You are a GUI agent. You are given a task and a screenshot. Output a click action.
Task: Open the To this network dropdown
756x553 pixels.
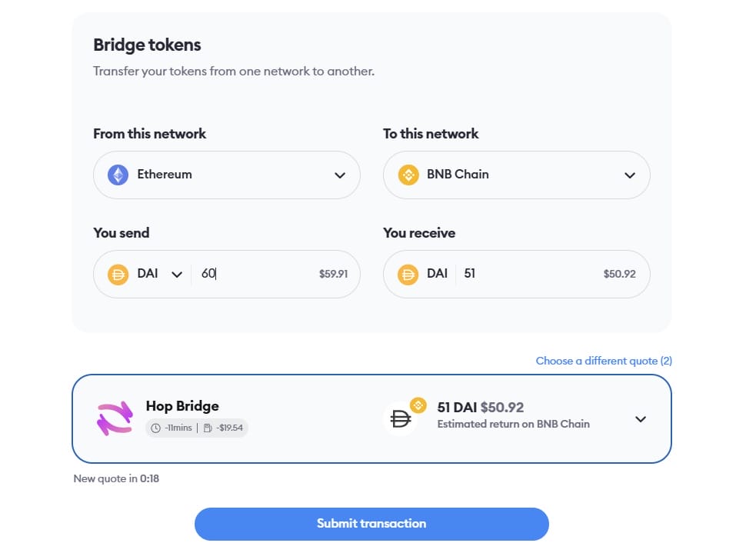coord(629,175)
